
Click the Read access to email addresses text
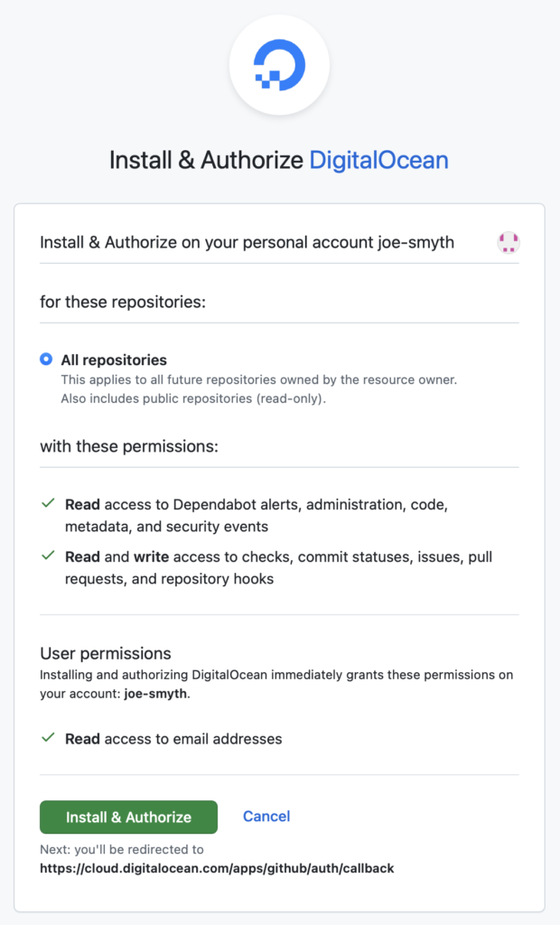(x=173, y=739)
